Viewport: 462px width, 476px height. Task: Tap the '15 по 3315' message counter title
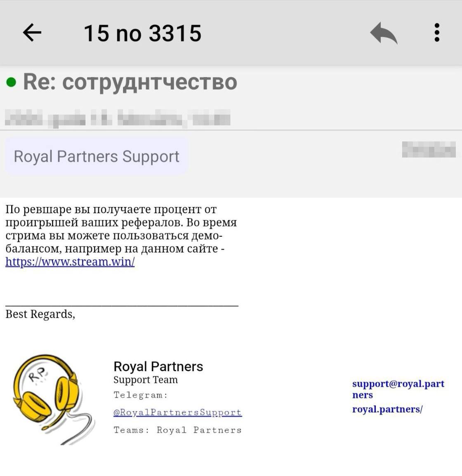click(142, 33)
